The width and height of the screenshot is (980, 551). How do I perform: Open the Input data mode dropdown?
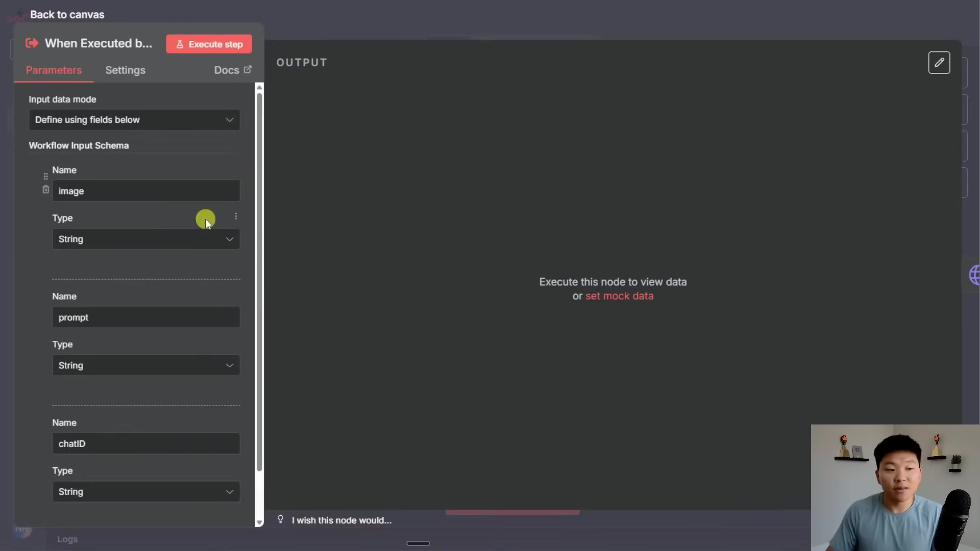click(134, 120)
